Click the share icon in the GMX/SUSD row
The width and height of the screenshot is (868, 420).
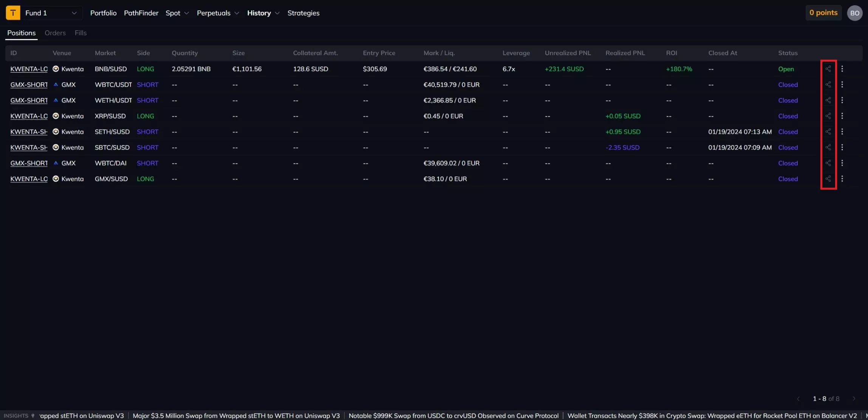828,179
